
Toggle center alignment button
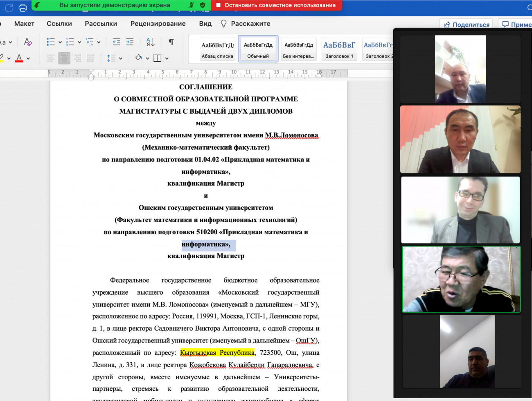pos(64,58)
